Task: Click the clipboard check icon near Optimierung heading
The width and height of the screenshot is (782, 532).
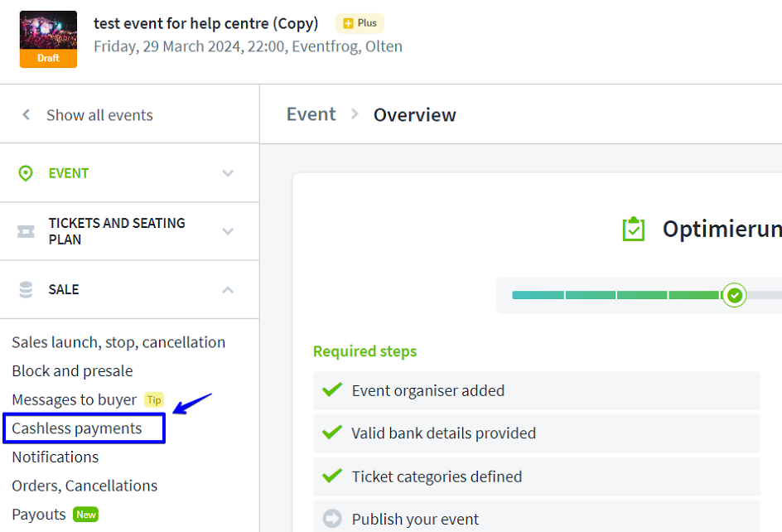Action: coord(634,230)
